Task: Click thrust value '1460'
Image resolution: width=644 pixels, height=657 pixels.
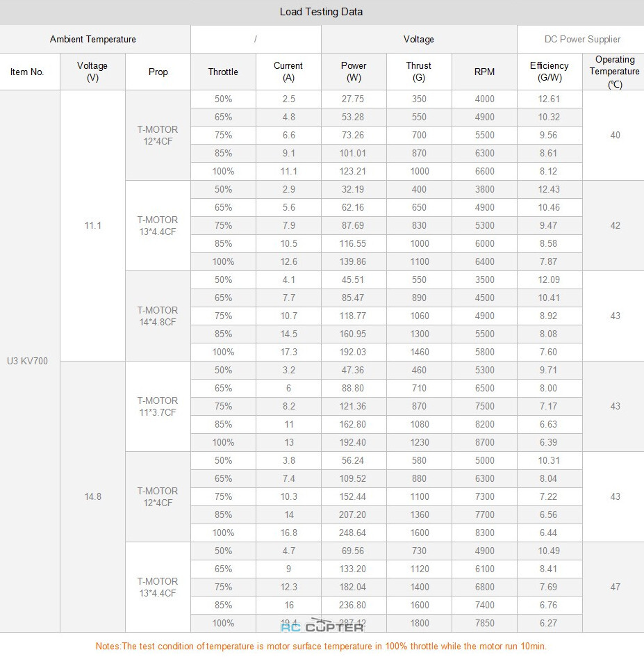Action: click(419, 352)
